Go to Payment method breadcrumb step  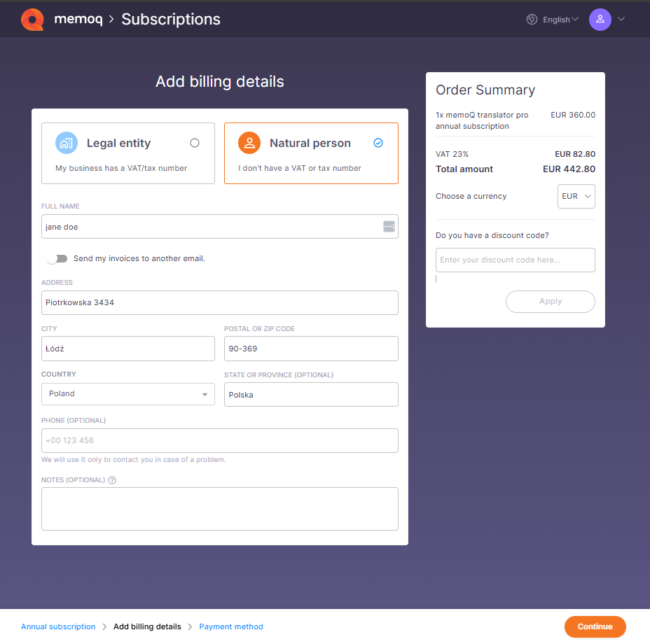(x=231, y=626)
